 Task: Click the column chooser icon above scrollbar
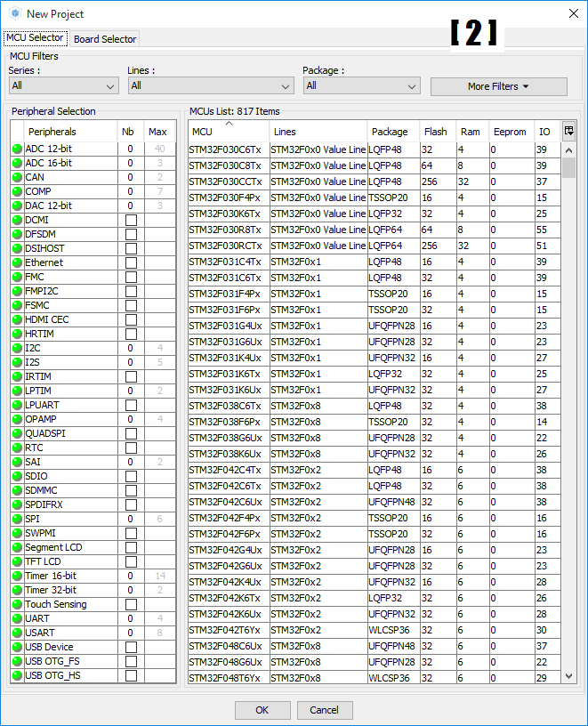pos(569,131)
